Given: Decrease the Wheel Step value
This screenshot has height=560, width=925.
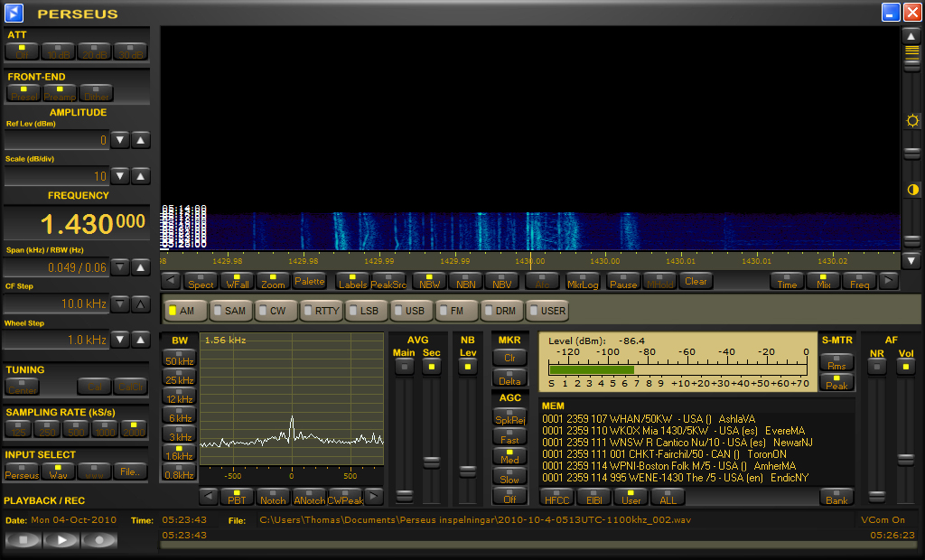Looking at the screenshot, I should click(x=120, y=340).
